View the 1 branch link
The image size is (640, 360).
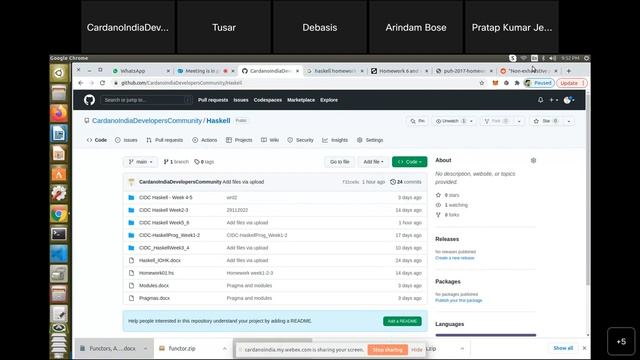click(176, 162)
